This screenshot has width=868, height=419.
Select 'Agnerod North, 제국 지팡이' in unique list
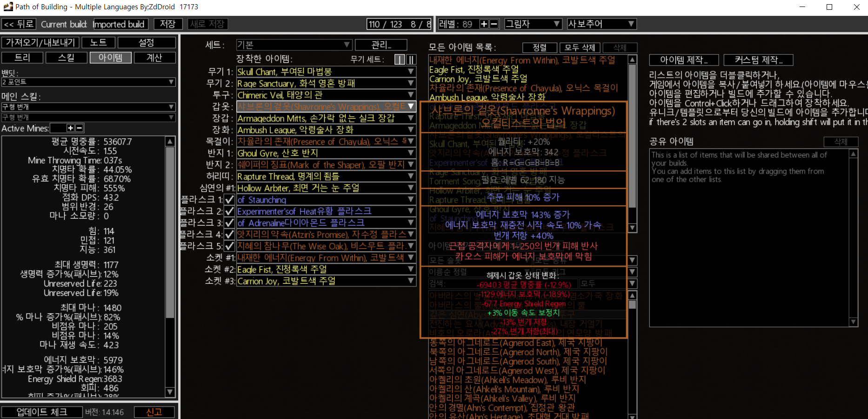(518, 352)
